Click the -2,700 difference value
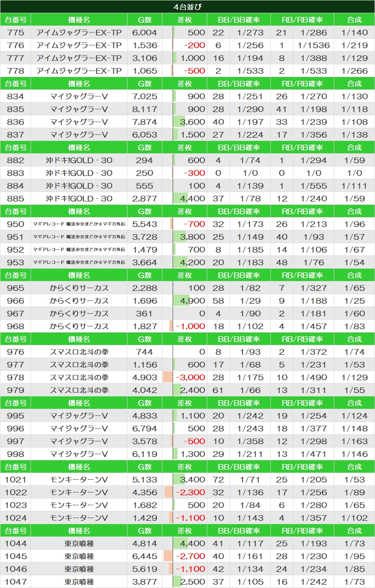 pos(190,556)
